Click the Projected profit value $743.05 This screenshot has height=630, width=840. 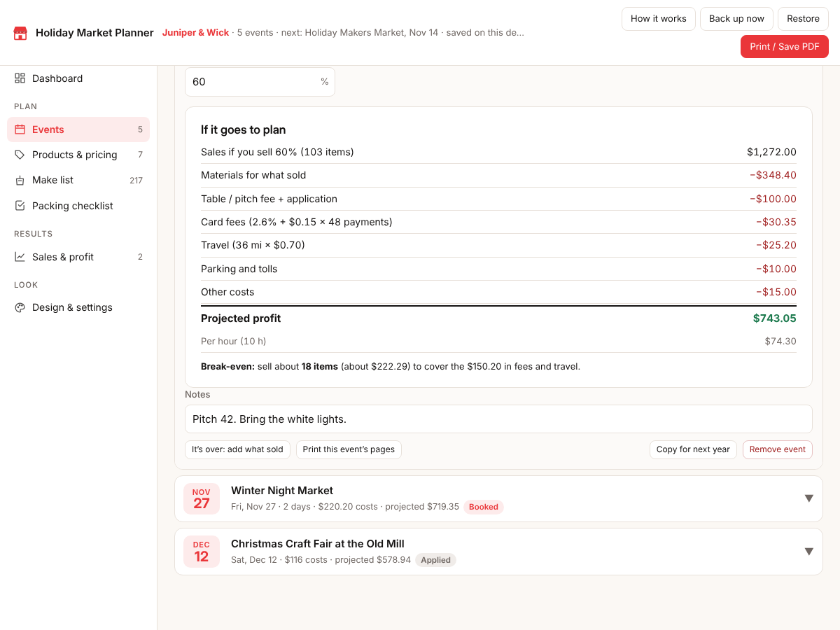point(775,318)
